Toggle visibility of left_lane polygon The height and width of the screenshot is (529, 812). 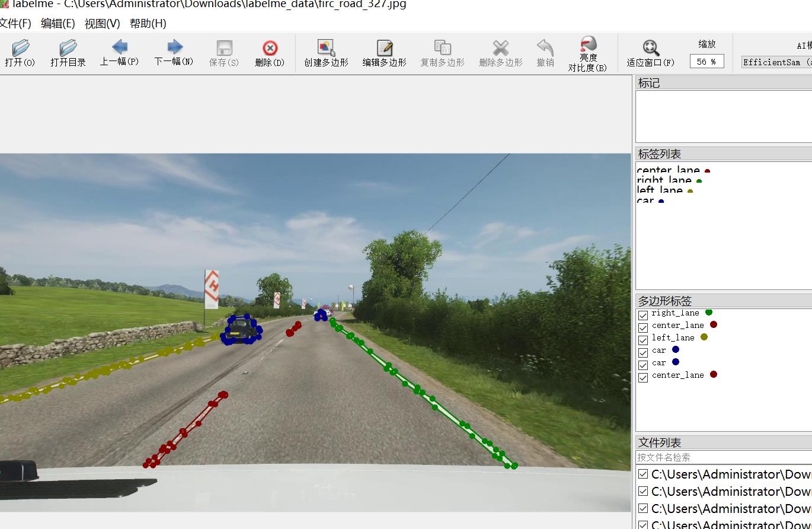tap(643, 340)
